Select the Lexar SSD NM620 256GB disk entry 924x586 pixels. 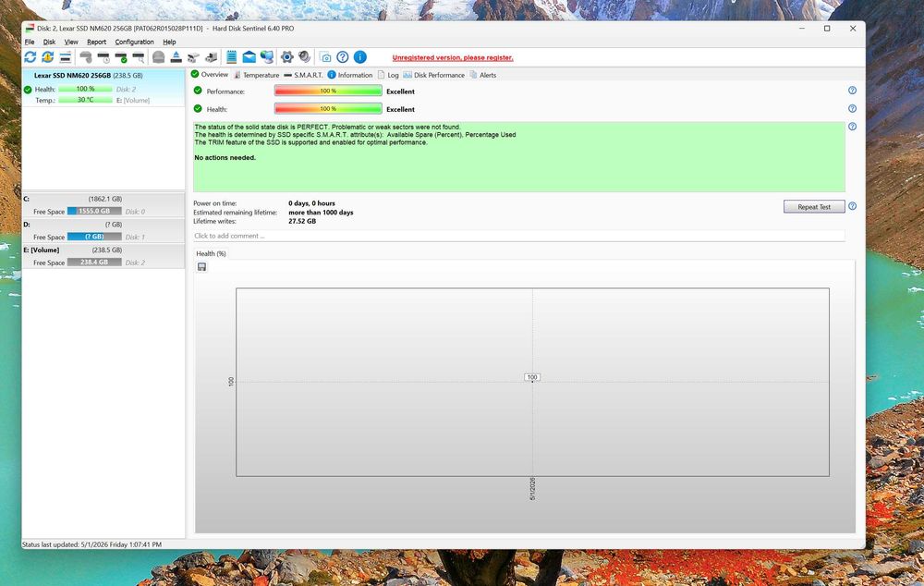tap(103, 87)
